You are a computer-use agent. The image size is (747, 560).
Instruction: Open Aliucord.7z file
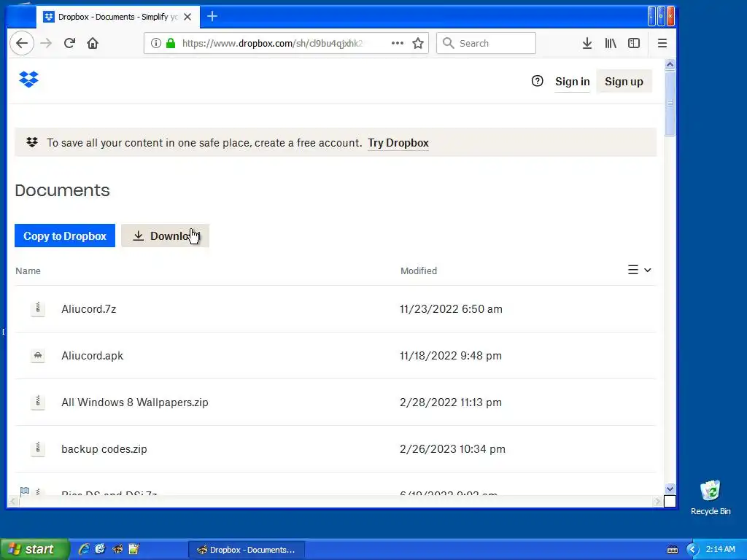coord(88,309)
